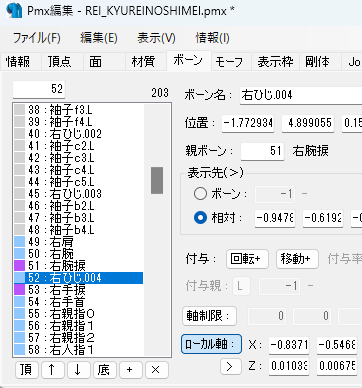Select bone 51 : 右腕捩
Viewport: 362px width, 388px height.
click(x=79, y=266)
